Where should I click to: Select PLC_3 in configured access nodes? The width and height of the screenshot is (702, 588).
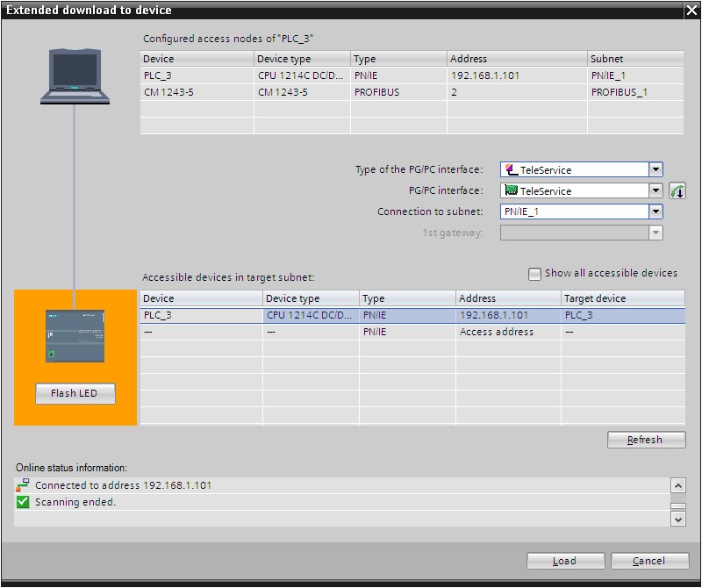[412, 75]
